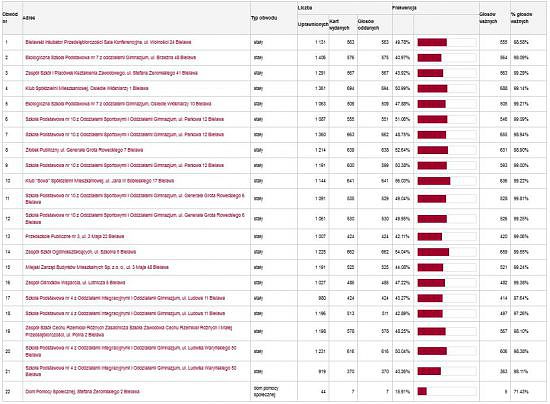Click the "Kart wydanych" column header
This screenshot has height=404, width=550.
(x=339, y=25)
